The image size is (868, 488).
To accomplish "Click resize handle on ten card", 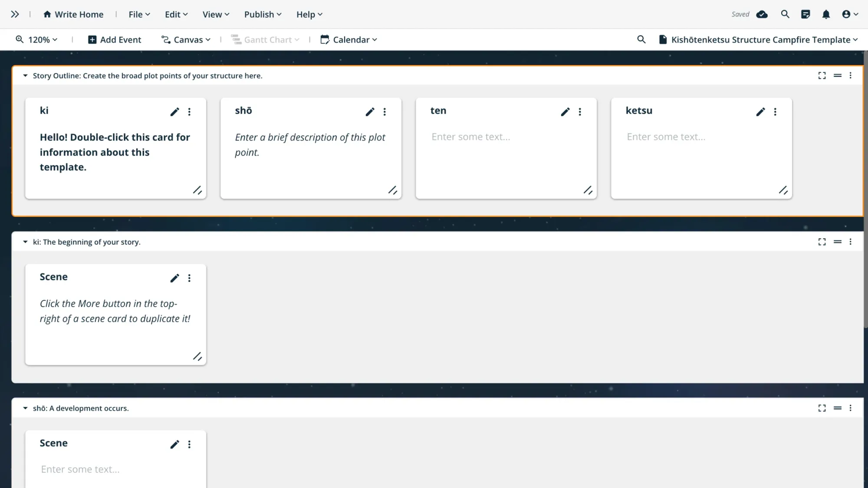I will click(x=588, y=190).
